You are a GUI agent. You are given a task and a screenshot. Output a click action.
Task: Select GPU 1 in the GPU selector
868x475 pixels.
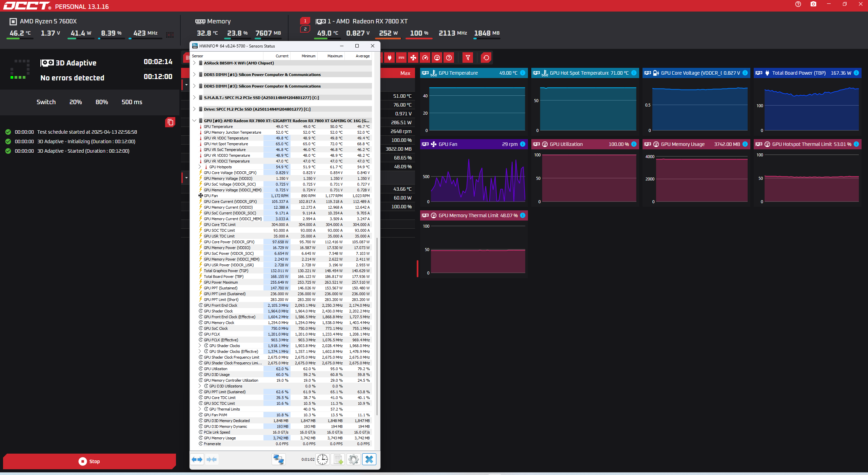(305, 21)
